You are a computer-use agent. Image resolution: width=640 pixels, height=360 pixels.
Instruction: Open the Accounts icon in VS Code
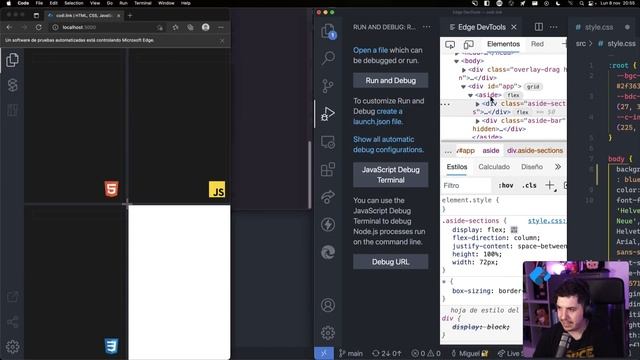[328, 305]
